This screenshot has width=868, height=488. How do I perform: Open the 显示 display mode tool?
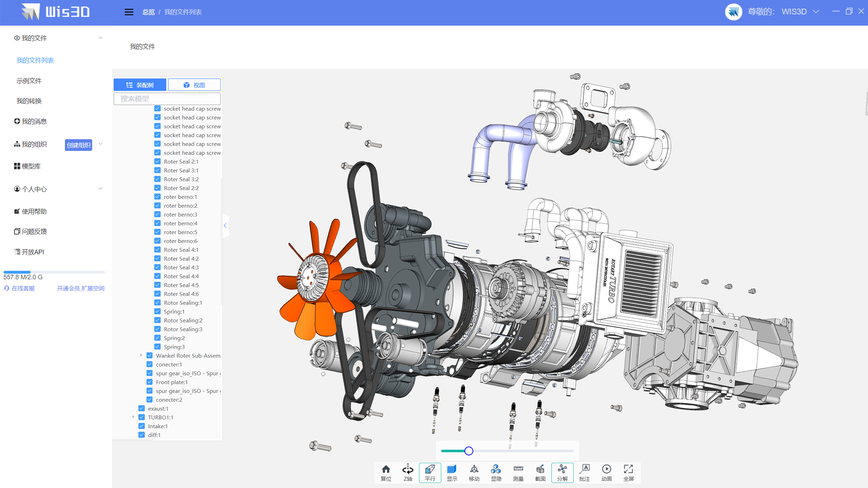452,473
